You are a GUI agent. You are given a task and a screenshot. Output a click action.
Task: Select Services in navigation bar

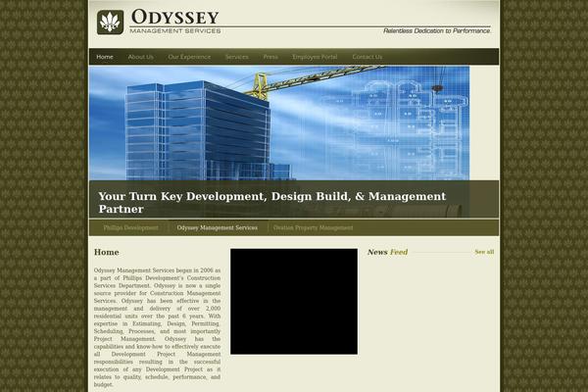click(x=236, y=57)
